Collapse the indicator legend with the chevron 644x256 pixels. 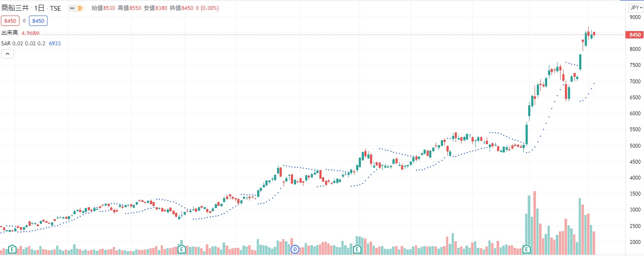point(8,54)
